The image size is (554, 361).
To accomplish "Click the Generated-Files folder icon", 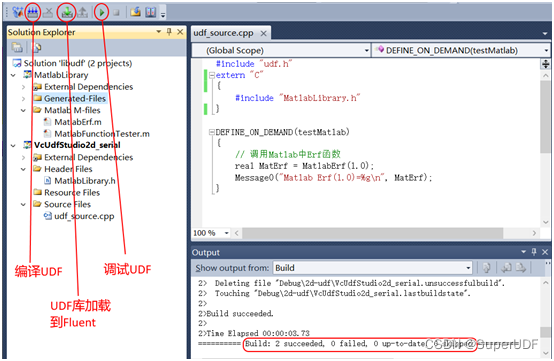I will tap(37, 98).
